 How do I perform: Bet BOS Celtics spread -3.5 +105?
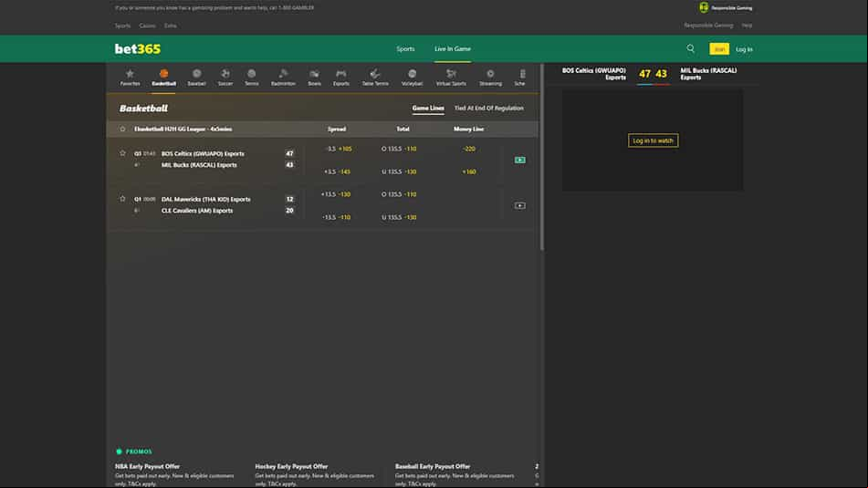pyautogui.click(x=337, y=149)
